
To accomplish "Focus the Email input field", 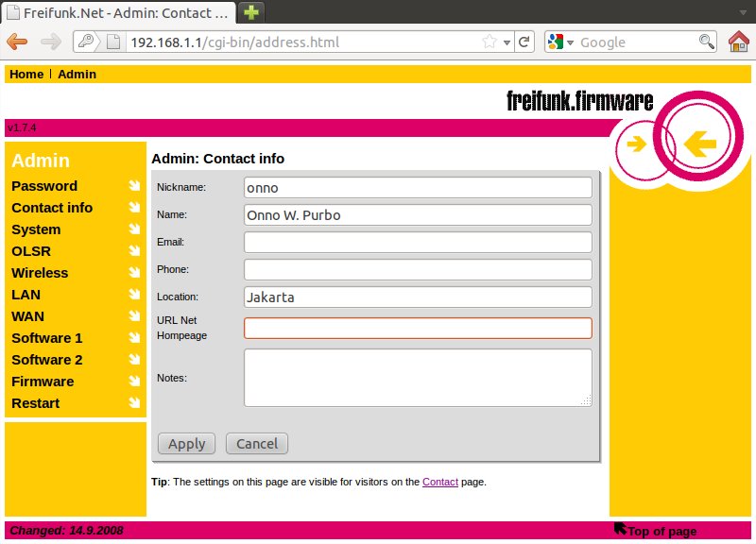I will (x=418, y=242).
